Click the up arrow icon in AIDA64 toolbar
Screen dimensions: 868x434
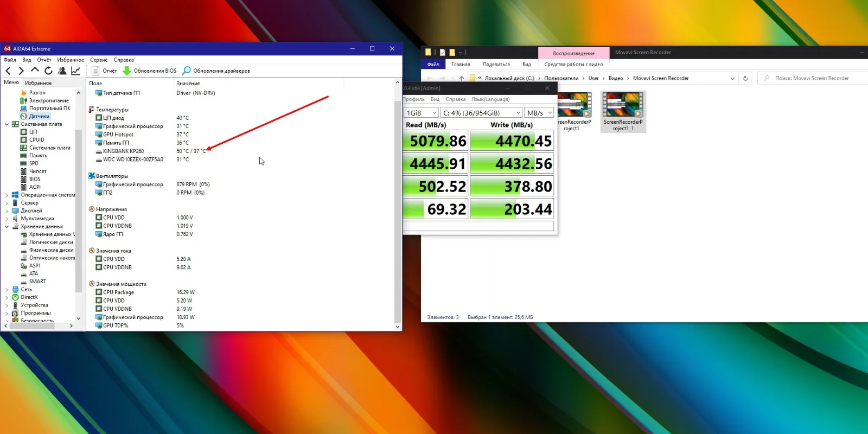(x=35, y=71)
